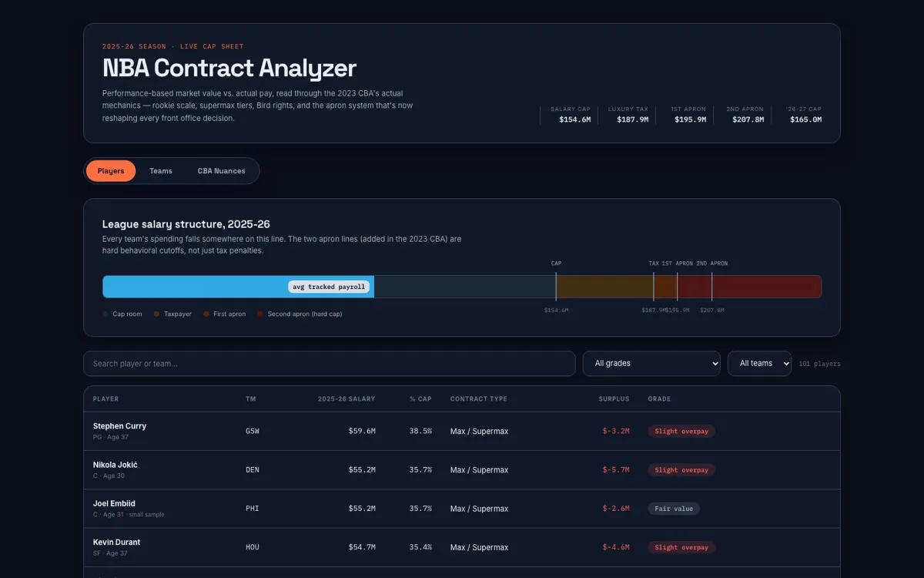
Task: Click the Second apron (hard cap) legend dot
Action: point(260,314)
